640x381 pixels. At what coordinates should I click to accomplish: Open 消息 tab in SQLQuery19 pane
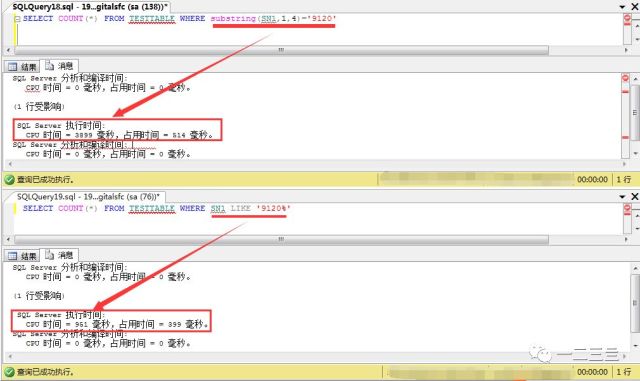click(60, 255)
